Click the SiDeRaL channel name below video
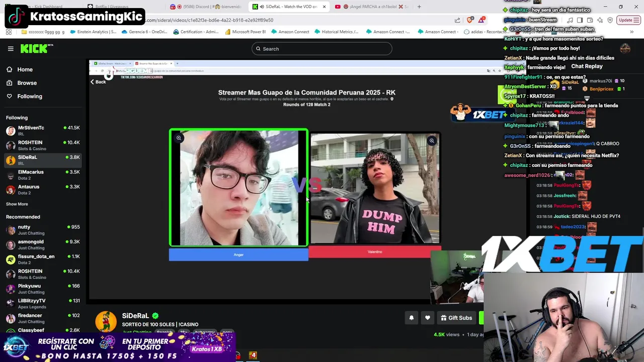 point(135,316)
